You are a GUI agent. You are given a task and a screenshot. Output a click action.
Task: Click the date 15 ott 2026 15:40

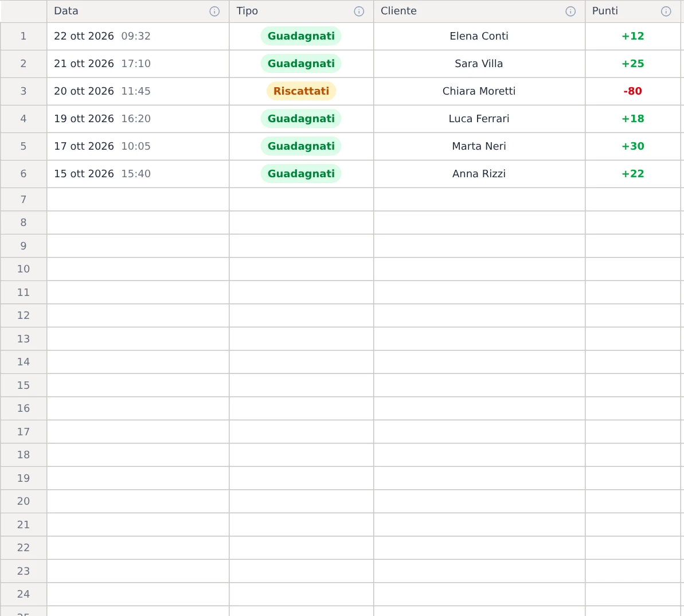(x=102, y=174)
